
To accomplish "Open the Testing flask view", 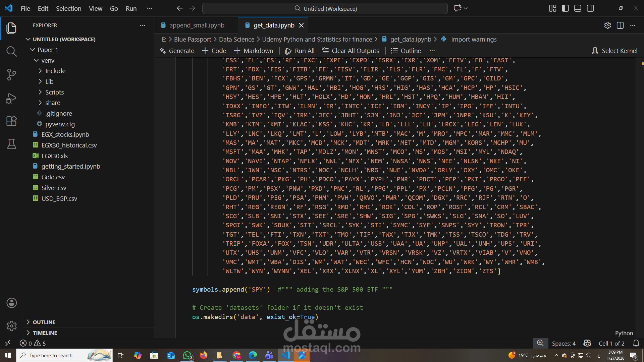I will (11, 144).
